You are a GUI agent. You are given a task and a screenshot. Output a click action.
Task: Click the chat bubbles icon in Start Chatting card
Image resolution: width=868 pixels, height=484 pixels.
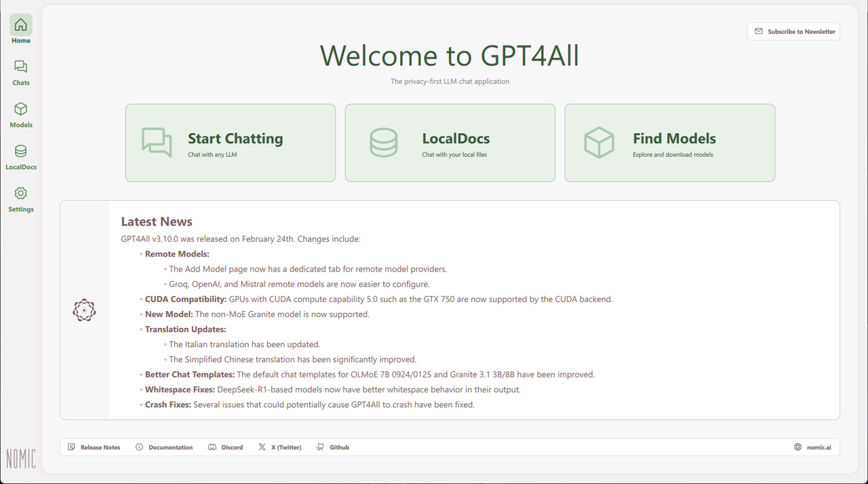[x=157, y=143]
